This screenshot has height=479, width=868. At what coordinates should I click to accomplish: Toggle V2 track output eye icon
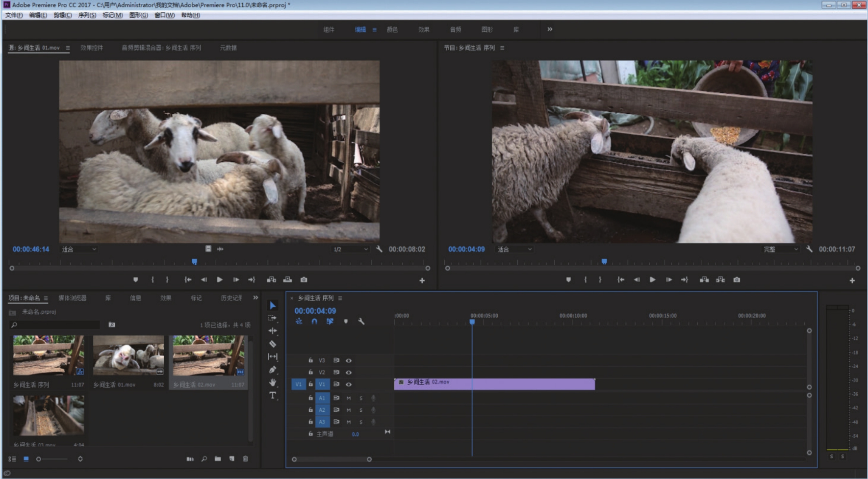349,373
